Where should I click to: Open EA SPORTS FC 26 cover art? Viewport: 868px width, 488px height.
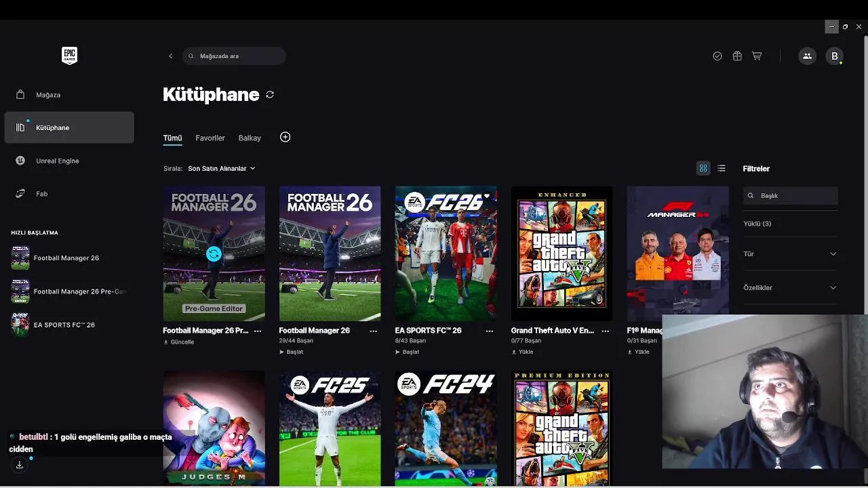(446, 253)
